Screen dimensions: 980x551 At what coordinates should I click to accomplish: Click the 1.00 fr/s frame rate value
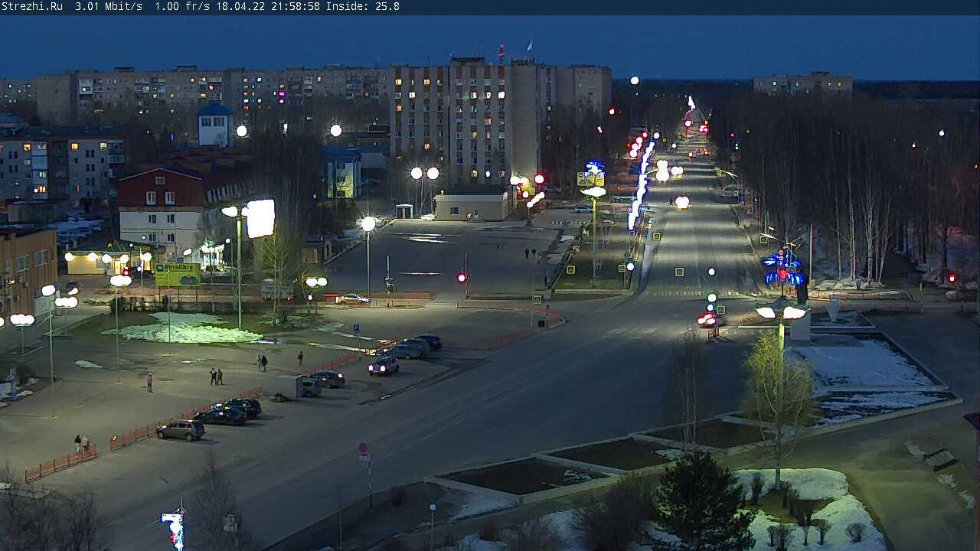(182, 6)
